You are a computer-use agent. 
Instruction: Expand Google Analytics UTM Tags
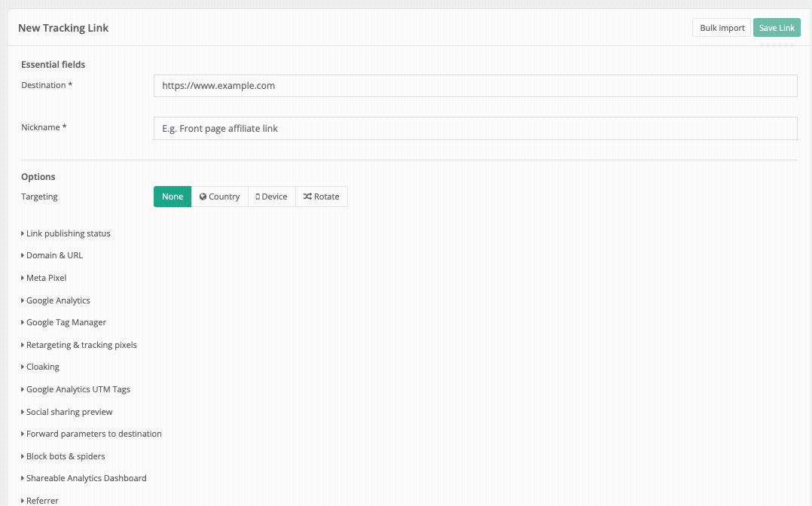(x=78, y=389)
